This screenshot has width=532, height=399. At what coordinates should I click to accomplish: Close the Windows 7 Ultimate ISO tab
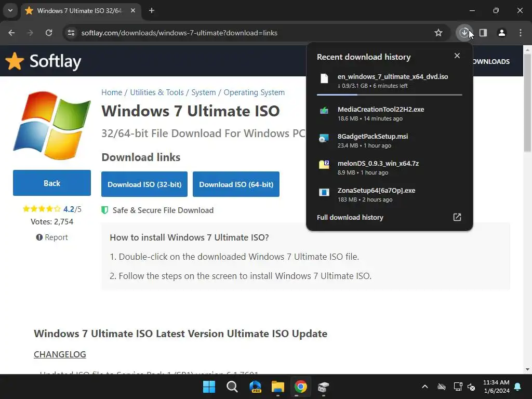tap(133, 10)
